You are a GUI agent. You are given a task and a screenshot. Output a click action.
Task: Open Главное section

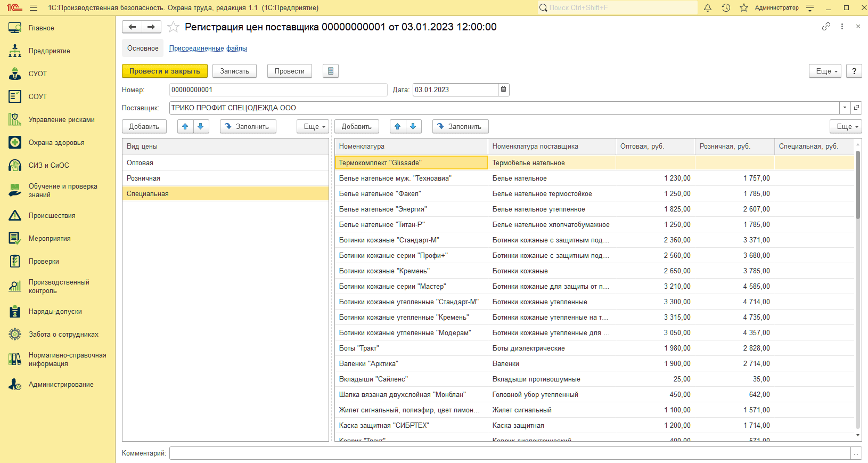[58, 28]
